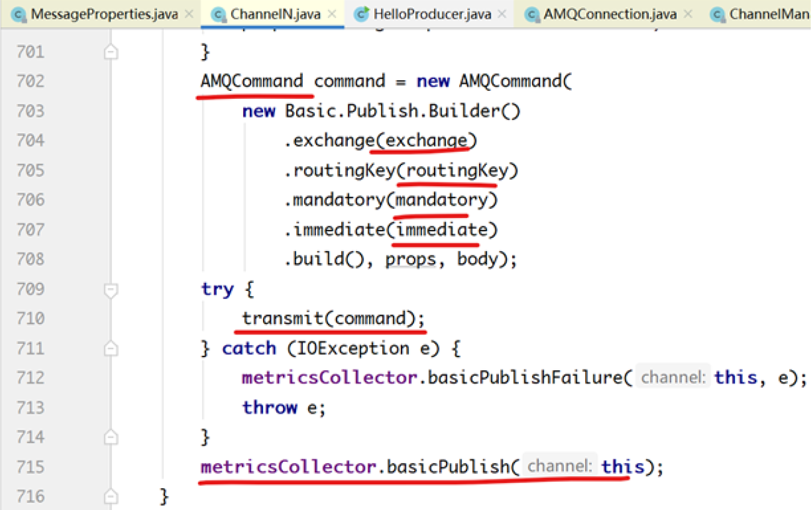
Task: Close the AMQConnection.java tab
Action: [688, 14]
